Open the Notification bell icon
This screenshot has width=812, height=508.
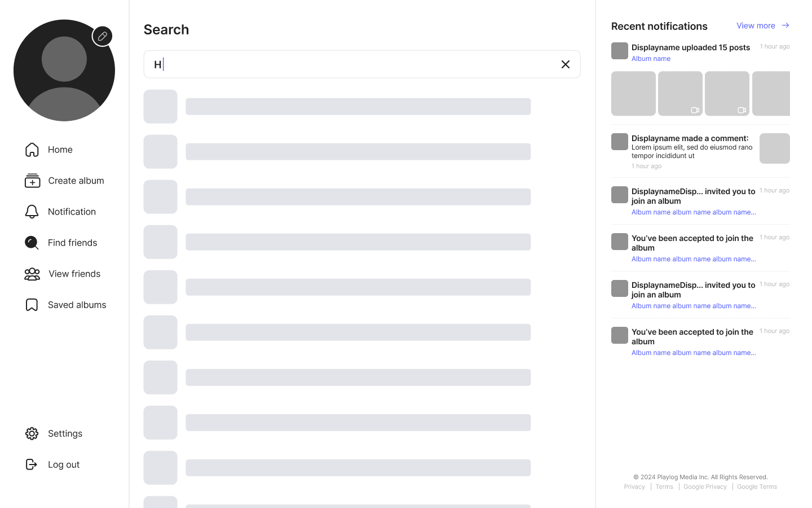point(32,212)
